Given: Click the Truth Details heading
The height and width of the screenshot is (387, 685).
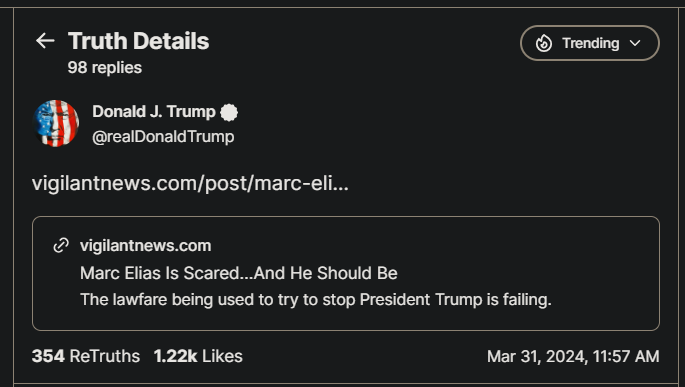Looking at the screenshot, I should point(138,41).
